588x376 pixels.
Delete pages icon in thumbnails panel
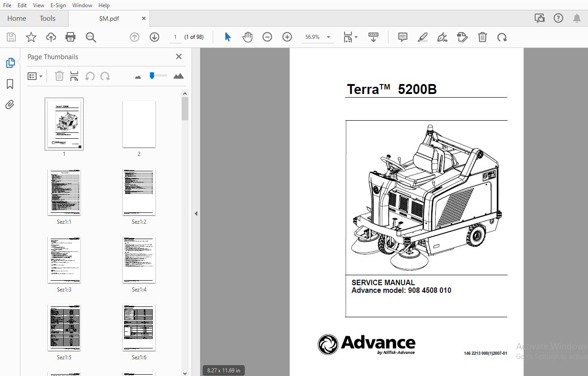(x=59, y=76)
